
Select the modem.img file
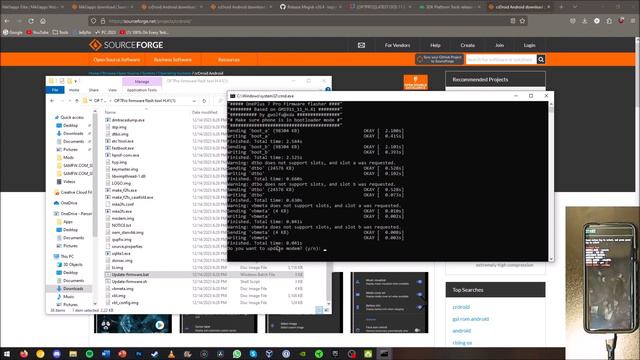point(122,218)
